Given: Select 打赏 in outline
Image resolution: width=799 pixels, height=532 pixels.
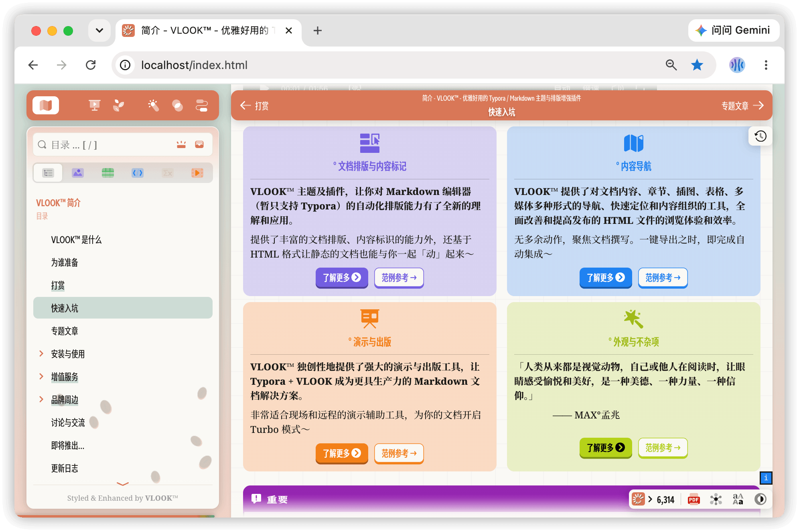Looking at the screenshot, I should point(58,285).
